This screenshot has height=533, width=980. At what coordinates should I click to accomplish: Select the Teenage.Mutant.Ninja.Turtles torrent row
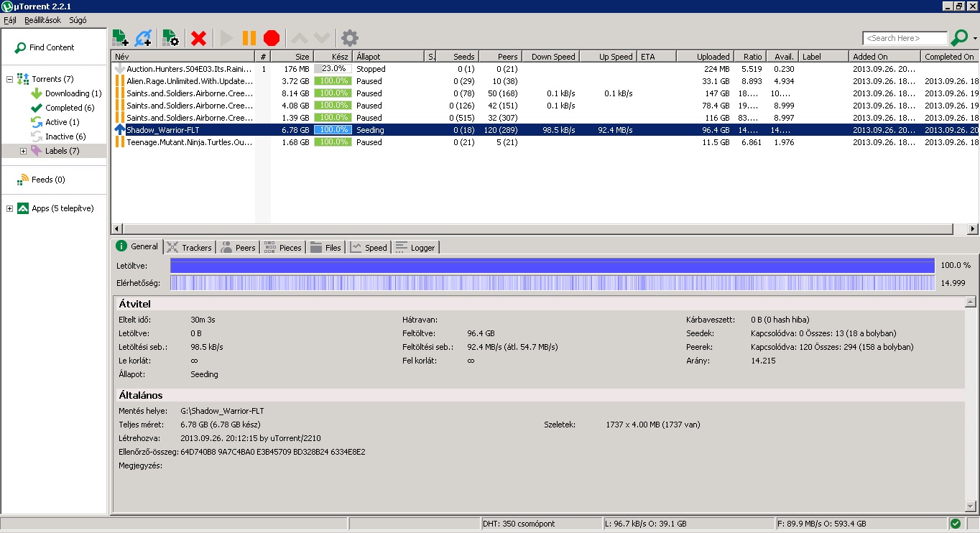[545, 142]
